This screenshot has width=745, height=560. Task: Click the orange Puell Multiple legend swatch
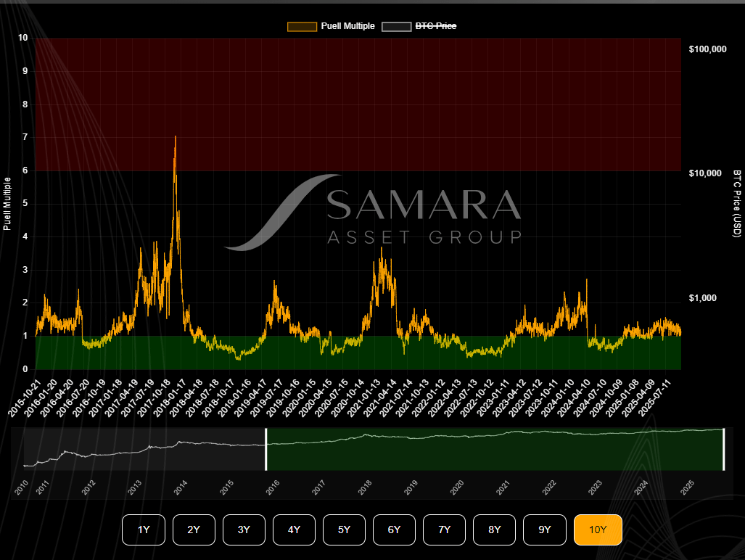302,26
